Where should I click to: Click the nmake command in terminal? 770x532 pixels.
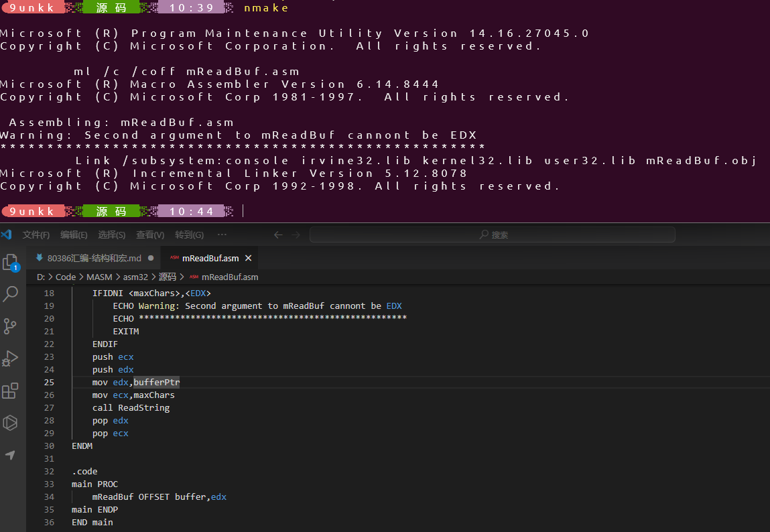266,8
